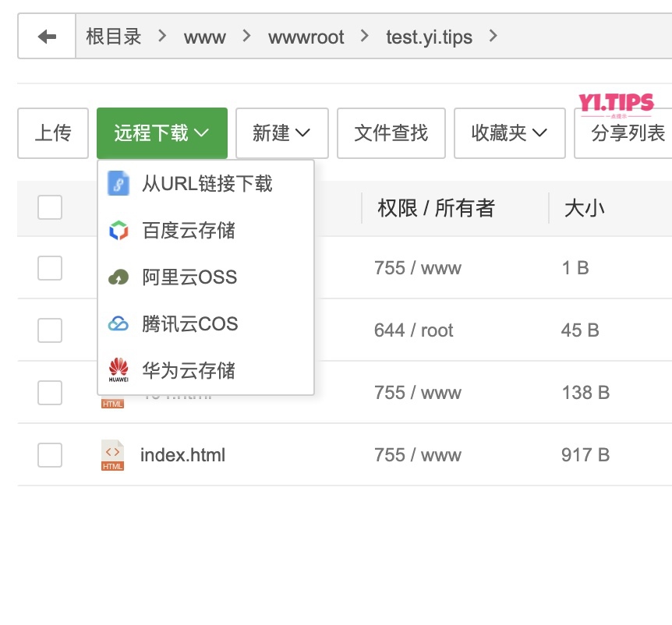Click the 1 B size cell
This screenshot has width=672, height=625.
pyautogui.click(x=575, y=268)
